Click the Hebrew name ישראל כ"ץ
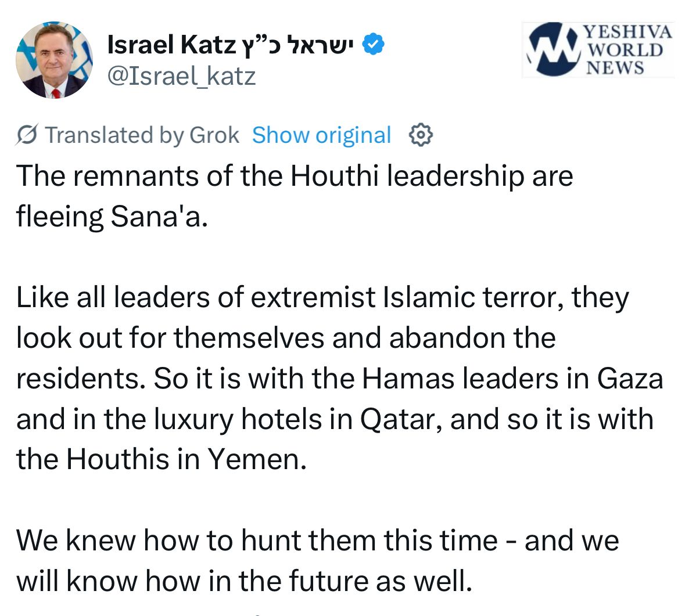685x616 pixels. click(297, 45)
